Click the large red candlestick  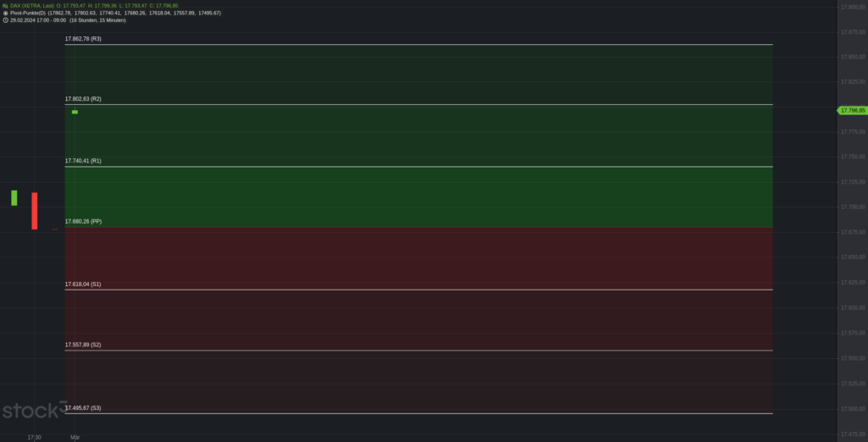pos(35,210)
